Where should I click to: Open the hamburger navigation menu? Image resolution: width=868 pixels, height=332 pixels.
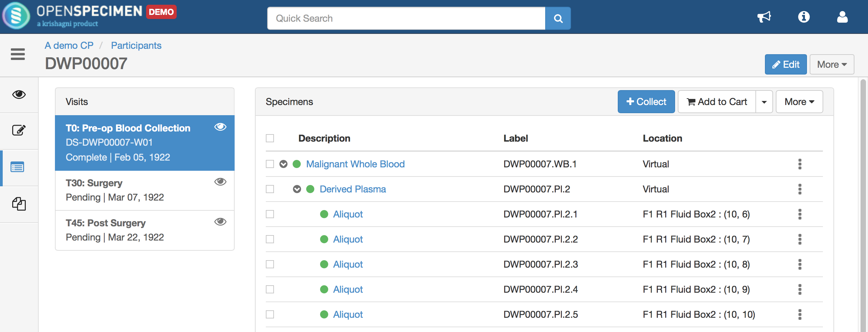tap(18, 54)
